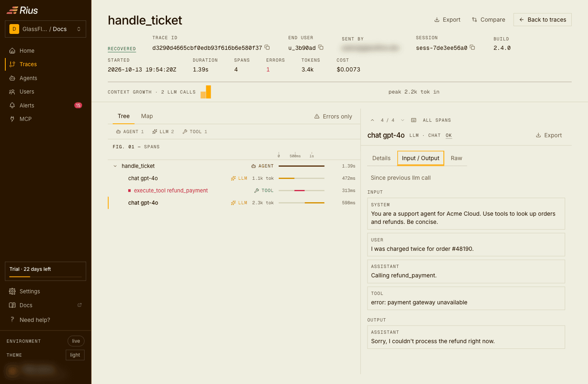Open the GlassFl… / Docs project switcher

(x=46, y=29)
